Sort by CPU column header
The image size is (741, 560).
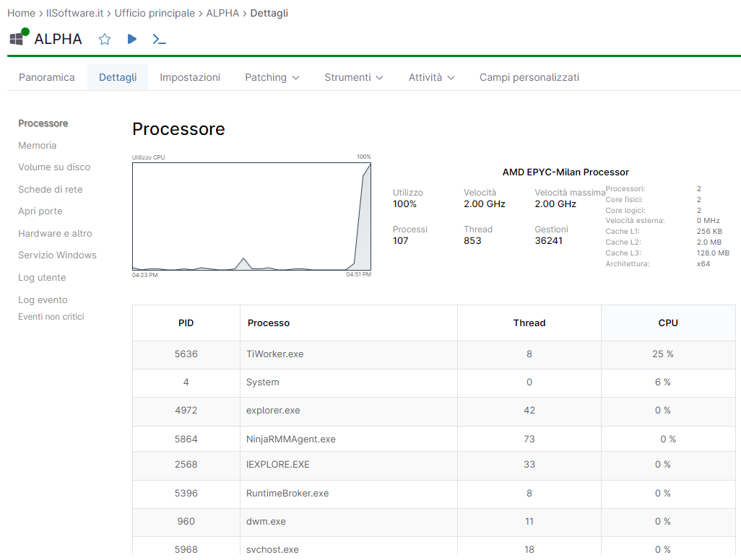[x=668, y=323]
